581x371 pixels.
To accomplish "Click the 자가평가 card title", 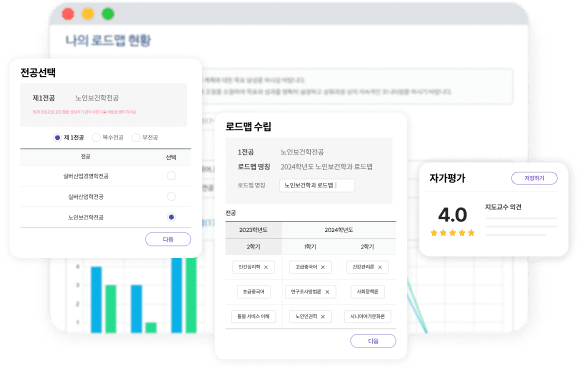I will click(x=447, y=178).
